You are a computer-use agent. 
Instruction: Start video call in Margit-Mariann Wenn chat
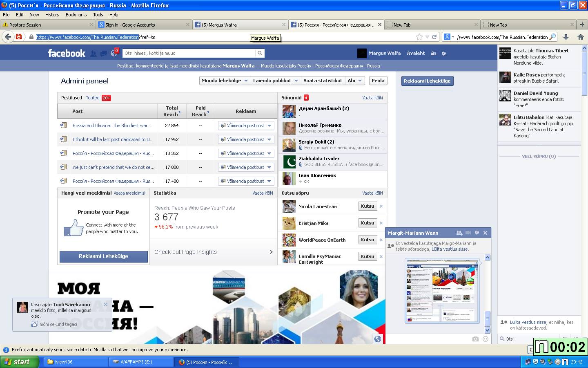tap(468, 233)
